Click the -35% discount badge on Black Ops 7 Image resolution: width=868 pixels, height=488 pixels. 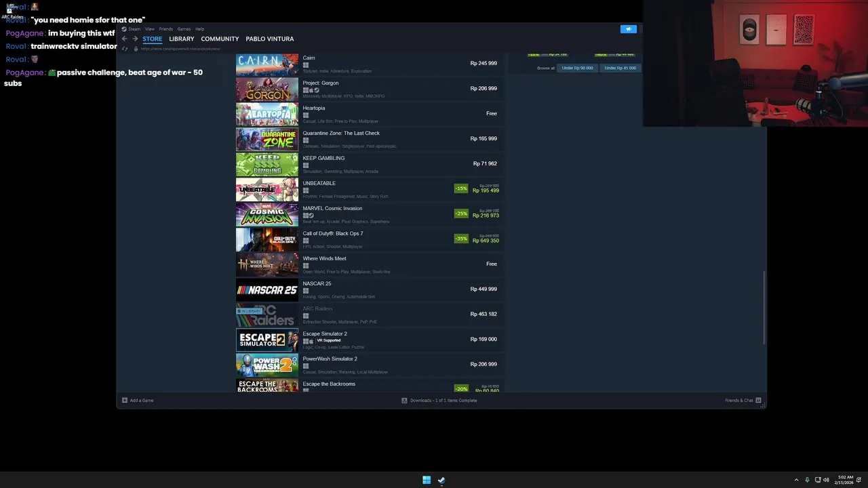(461, 239)
